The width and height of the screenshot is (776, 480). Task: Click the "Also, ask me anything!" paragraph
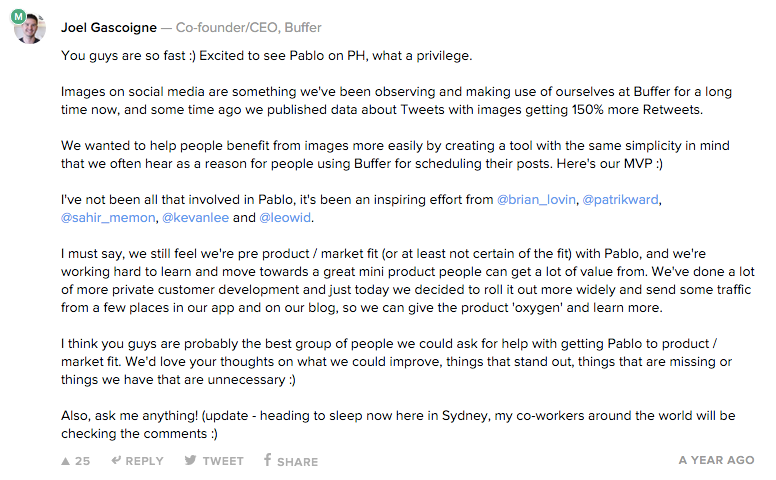(398, 425)
